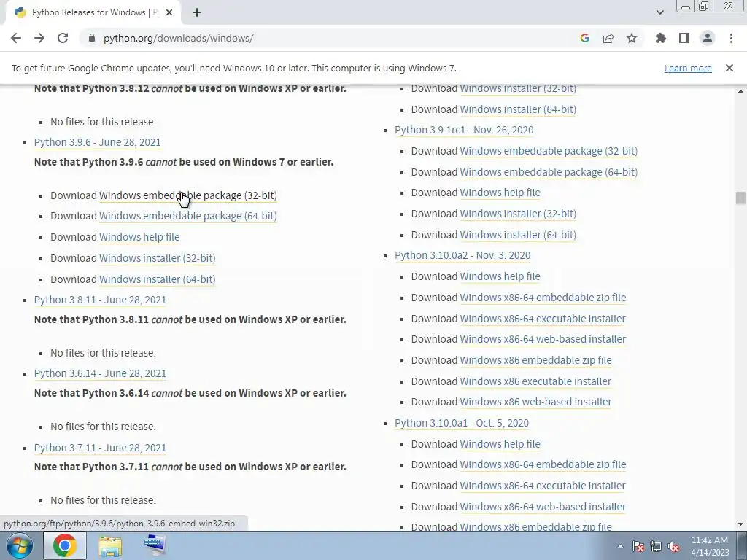Open Chrome from taskbar

coord(65,545)
